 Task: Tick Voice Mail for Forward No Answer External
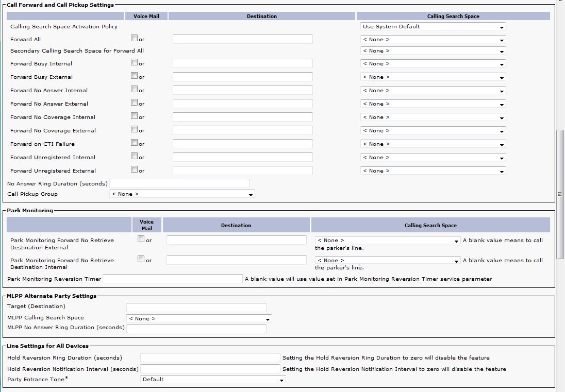[134, 103]
